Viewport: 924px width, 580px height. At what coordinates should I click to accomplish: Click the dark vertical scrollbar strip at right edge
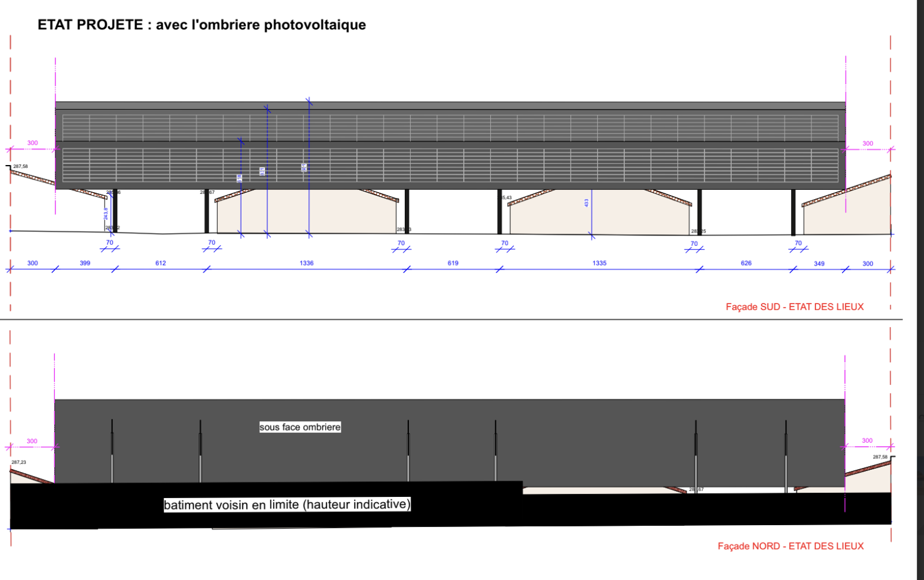click(x=921, y=289)
